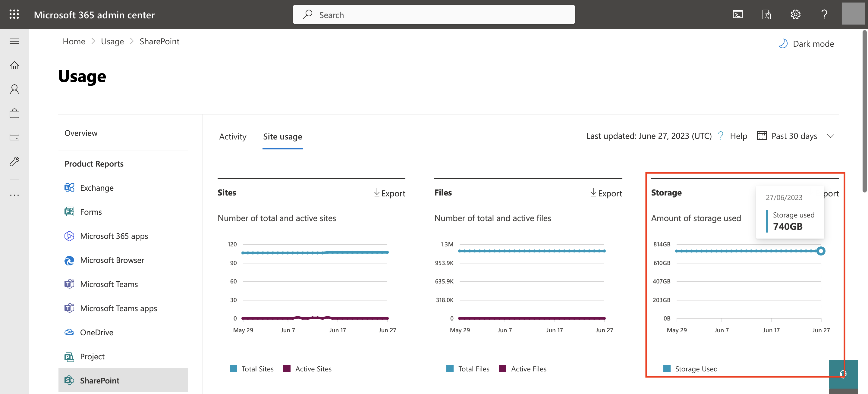The width and height of the screenshot is (868, 394).
Task: Open the account profile picture
Action: tap(853, 14)
